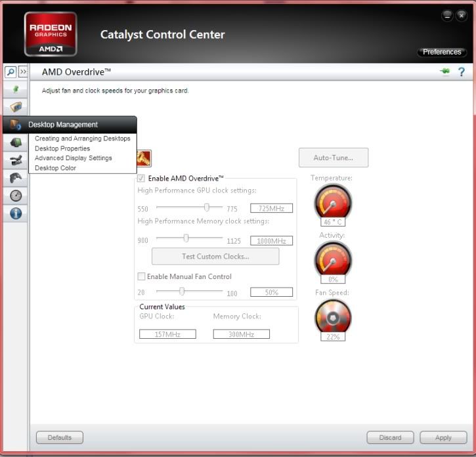Expand the sidebar with double-chevron button

23,72
